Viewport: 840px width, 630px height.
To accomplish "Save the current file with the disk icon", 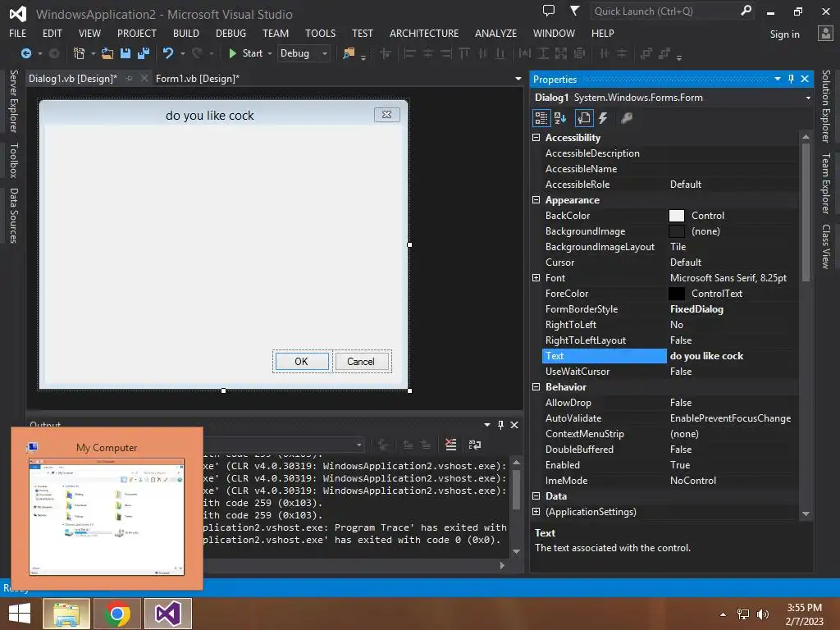I will pyautogui.click(x=126, y=53).
